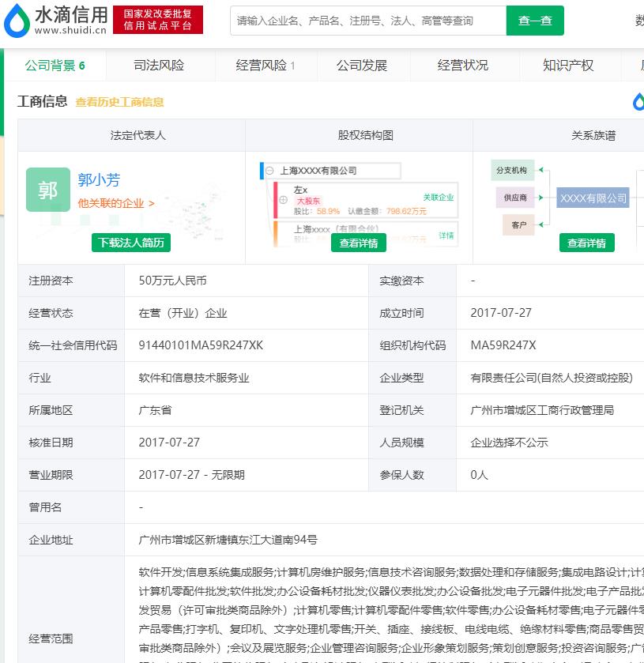644x663 pixels.
Task: Click 查看详情 under relationship map
Action: coord(586,243)
